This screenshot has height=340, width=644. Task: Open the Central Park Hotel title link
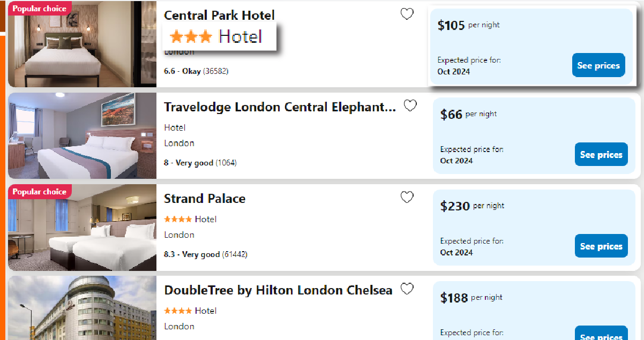(219, 15)
